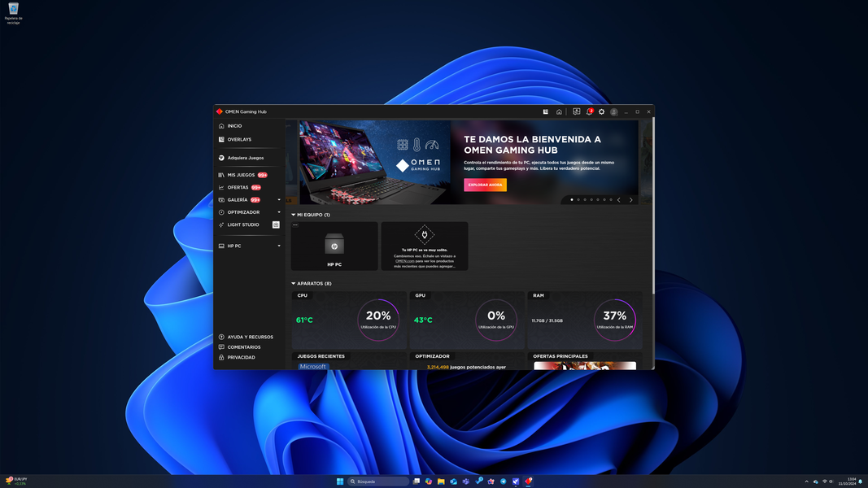The height and width of the screenshot is (488, 868).
Task: Click the Juegos Recientes panel header
Action: [x=321, y=356]
